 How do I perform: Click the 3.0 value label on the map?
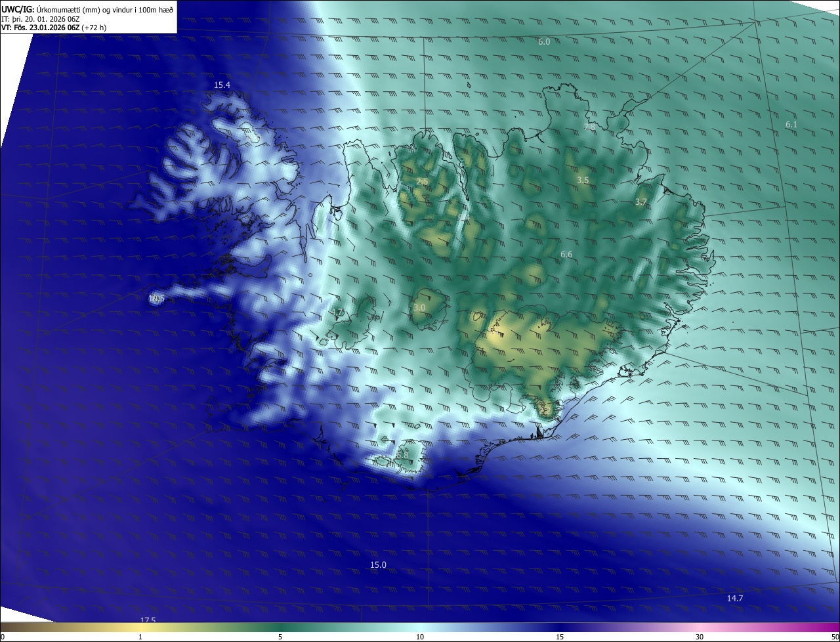(x=420, y=308)
